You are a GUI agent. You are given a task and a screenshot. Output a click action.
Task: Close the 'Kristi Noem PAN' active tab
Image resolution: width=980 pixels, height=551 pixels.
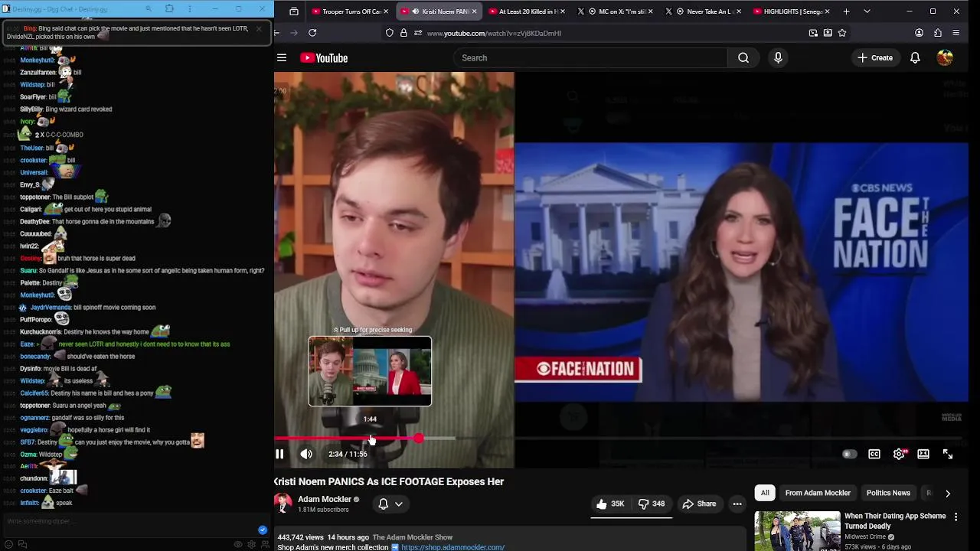(x=474, y=11)
